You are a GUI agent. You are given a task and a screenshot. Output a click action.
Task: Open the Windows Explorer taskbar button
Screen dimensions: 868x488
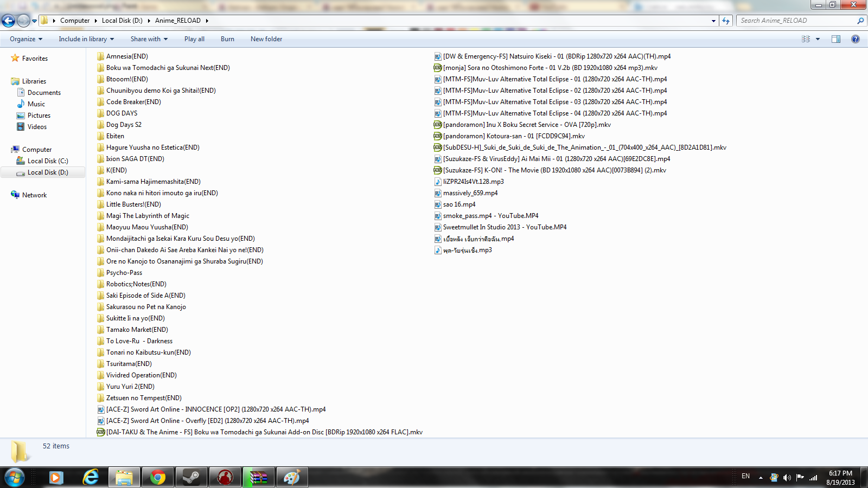click(124, 478)
